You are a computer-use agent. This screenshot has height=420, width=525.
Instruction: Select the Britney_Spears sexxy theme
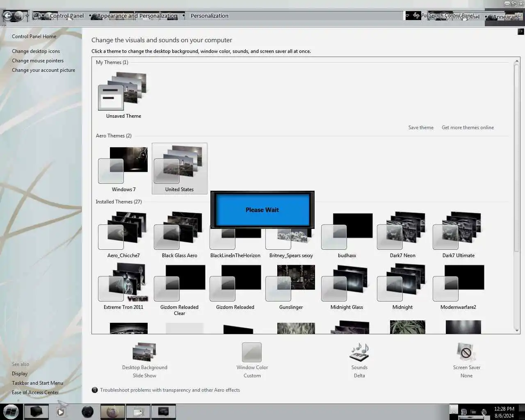coord(291,243)
